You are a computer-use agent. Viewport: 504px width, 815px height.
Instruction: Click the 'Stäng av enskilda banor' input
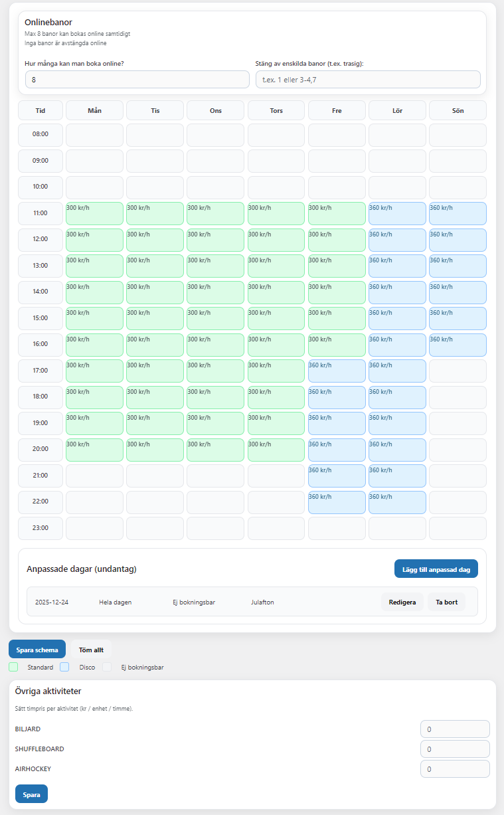(x=367, y=80)
